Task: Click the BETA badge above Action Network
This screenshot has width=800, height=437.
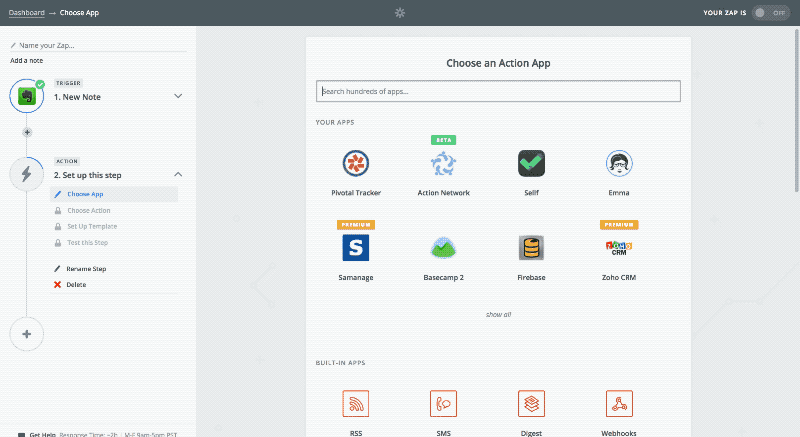Action: coord(443,140)
